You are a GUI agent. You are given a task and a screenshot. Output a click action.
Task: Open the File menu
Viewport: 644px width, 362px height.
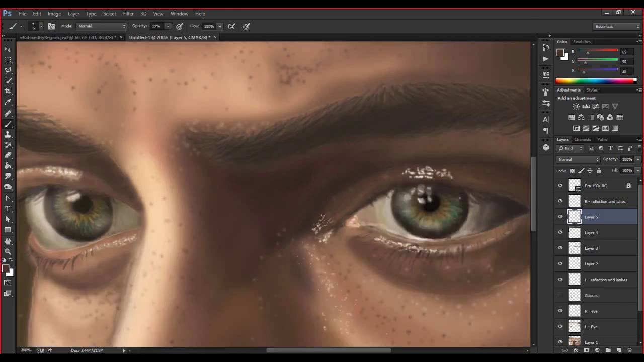pos(23,14)
